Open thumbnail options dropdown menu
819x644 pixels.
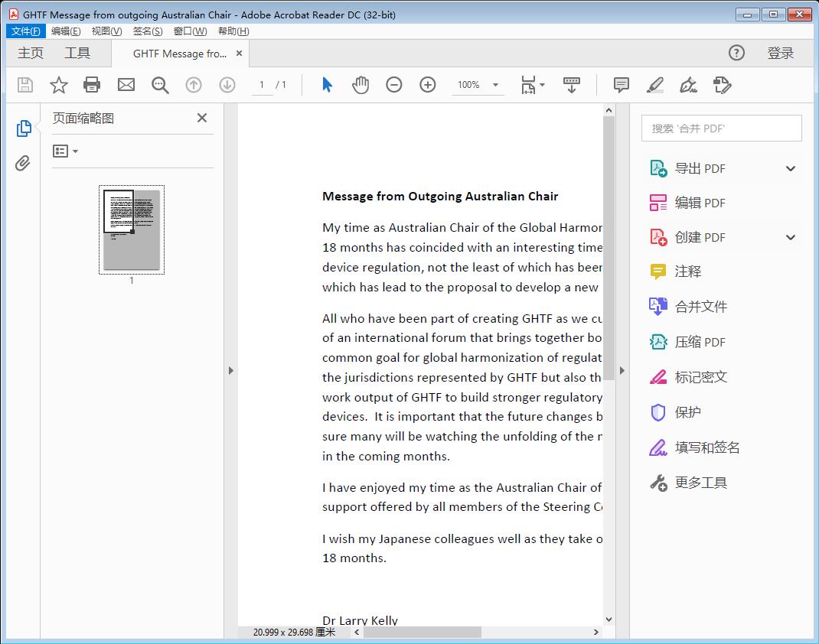[x=65, y=151]
